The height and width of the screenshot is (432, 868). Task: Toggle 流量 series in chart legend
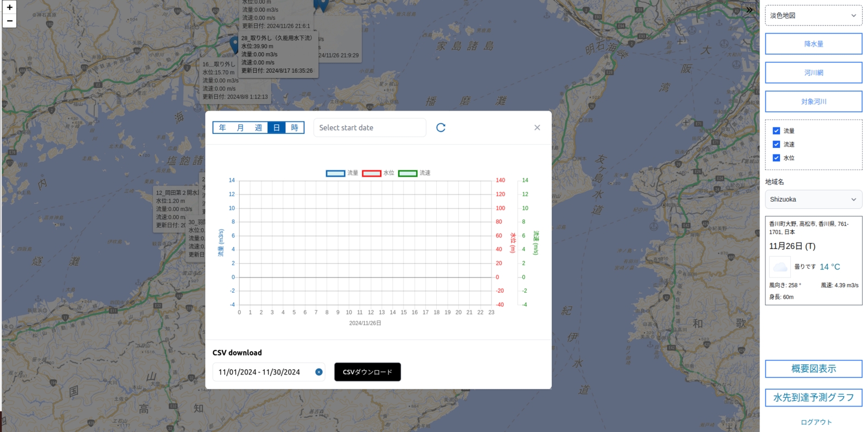[342, 173]
